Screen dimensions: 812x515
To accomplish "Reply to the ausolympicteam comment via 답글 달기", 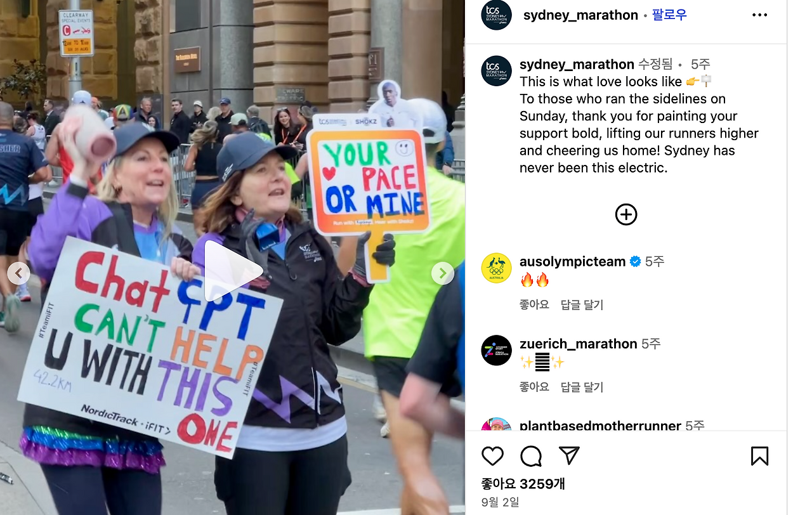I will 582,304.
